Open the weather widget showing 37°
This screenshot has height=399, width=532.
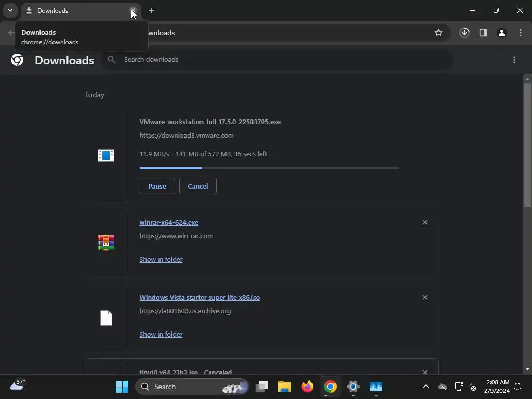pos(18,385)
